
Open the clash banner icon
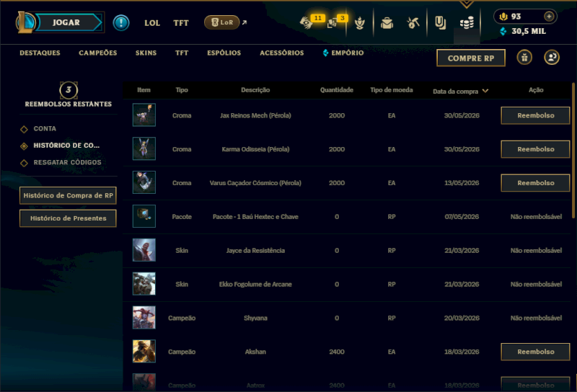point(440,23)
